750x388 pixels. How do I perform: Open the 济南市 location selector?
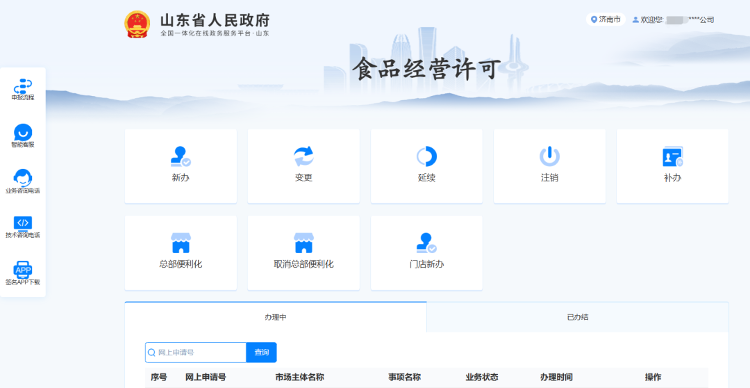click(x=606, y=20)
